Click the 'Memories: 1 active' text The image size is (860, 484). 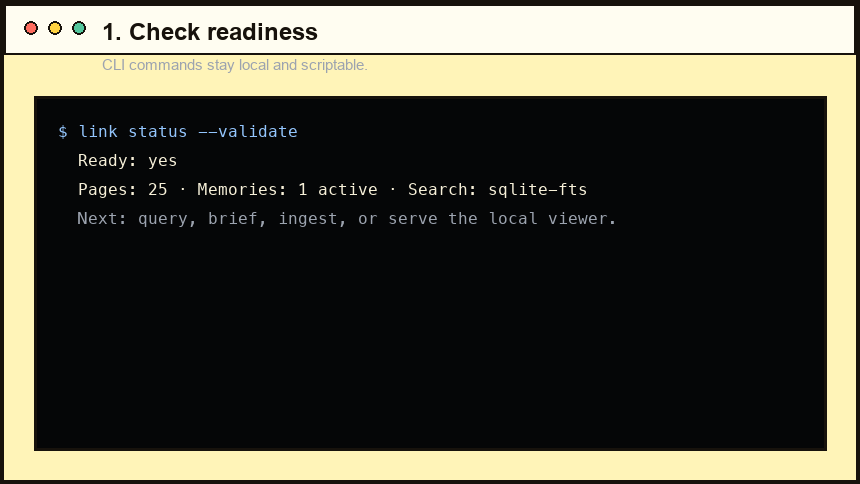[287, 190]
